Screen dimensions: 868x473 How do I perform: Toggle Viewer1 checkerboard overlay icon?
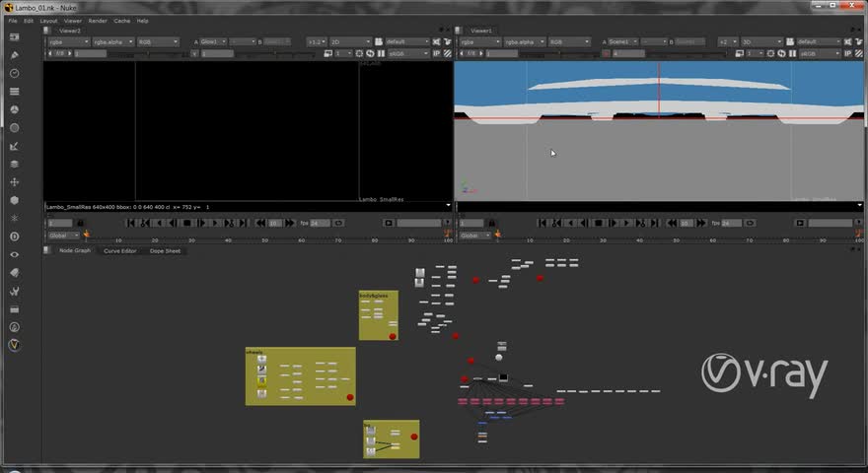pos(858,53)
